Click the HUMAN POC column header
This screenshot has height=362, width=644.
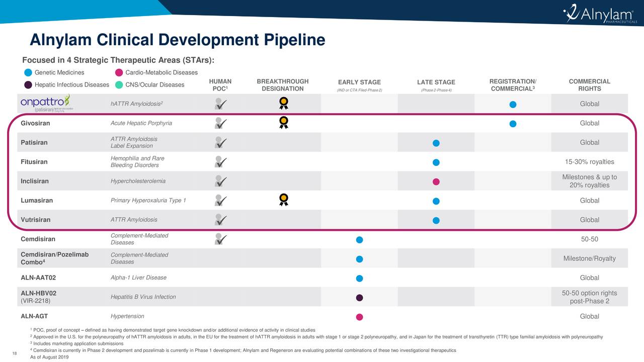coord(220,85)
